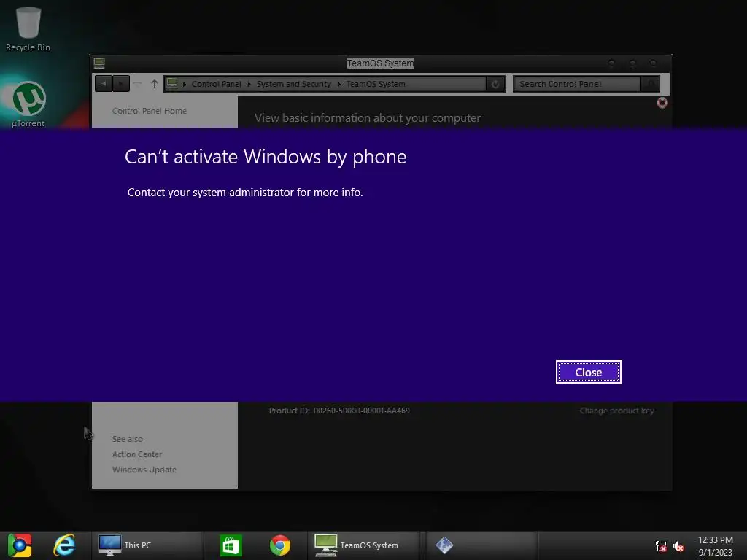This screenshot has width=747, height=560.
Task: Open the Windows Store taskbar icon
Action: 231,545
